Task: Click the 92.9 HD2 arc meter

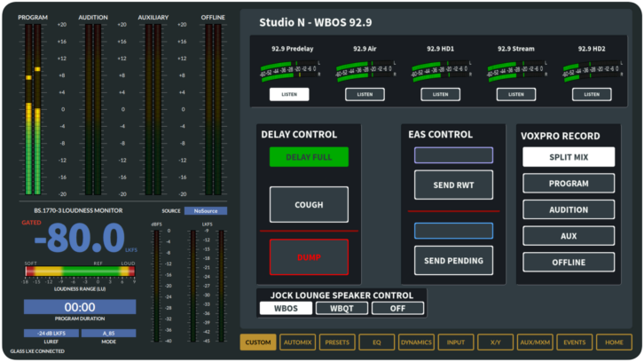Action: point(593,71)
